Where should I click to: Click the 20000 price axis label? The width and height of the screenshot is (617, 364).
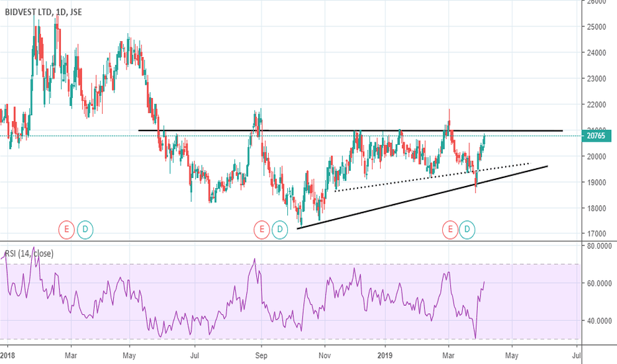(x=596, y=157)
